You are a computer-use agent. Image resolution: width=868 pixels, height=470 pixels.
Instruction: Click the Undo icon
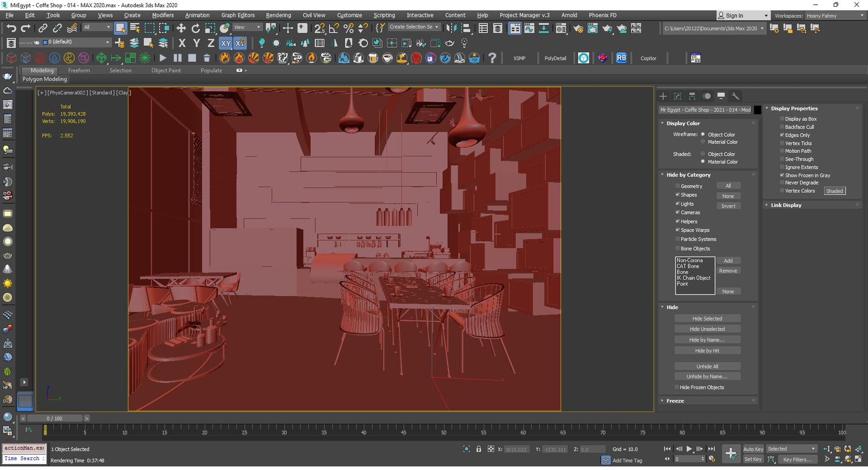point(12,28)
